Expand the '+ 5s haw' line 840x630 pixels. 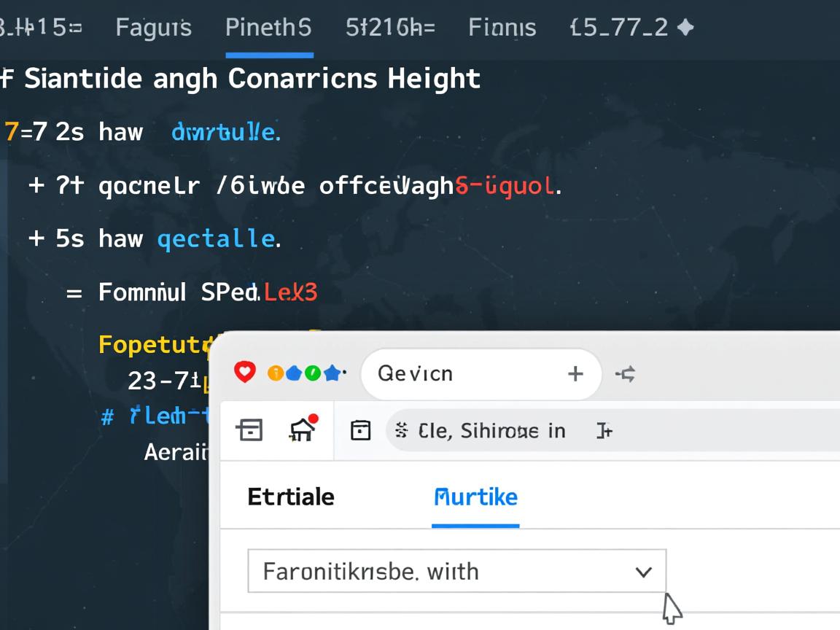click(36, 238)
